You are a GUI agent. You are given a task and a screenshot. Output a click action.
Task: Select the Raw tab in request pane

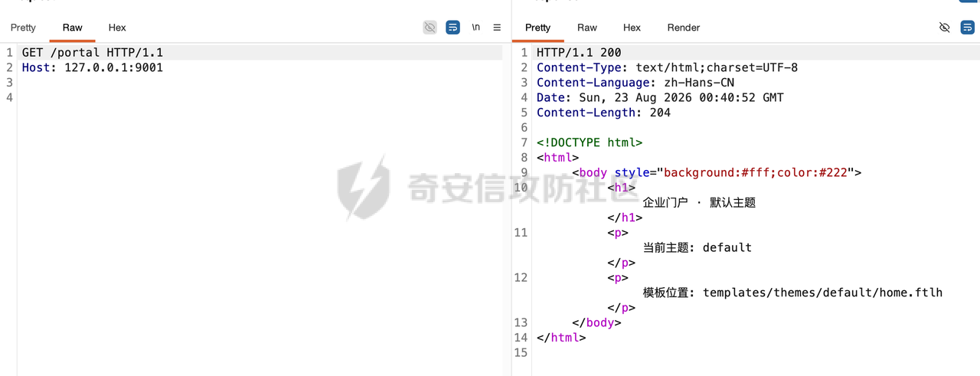pyautogui.click(x=73, y=28)
